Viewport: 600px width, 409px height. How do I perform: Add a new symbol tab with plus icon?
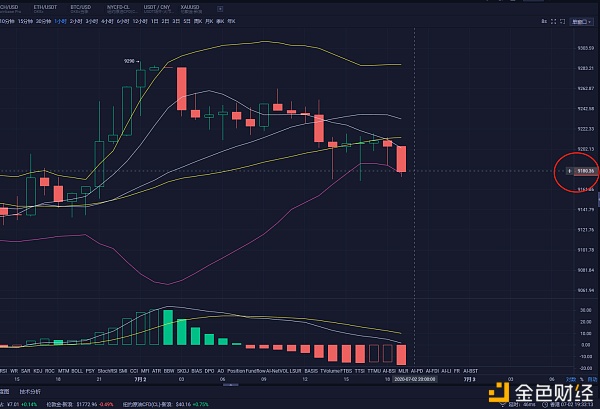[x=220, y=9]
